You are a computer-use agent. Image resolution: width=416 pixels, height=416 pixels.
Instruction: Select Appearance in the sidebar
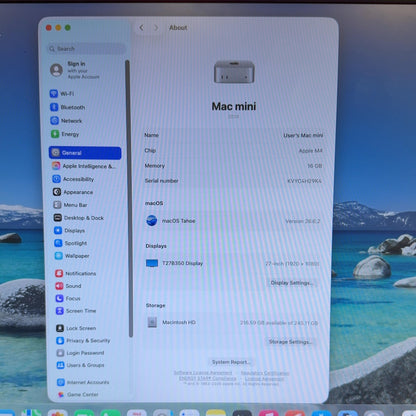click(73, 192)
